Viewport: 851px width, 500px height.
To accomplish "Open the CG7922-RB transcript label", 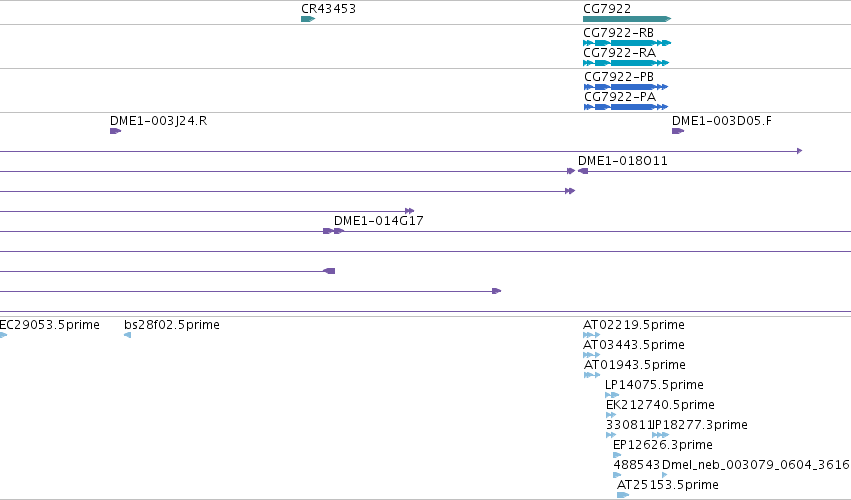I will (x=618, y=33).
